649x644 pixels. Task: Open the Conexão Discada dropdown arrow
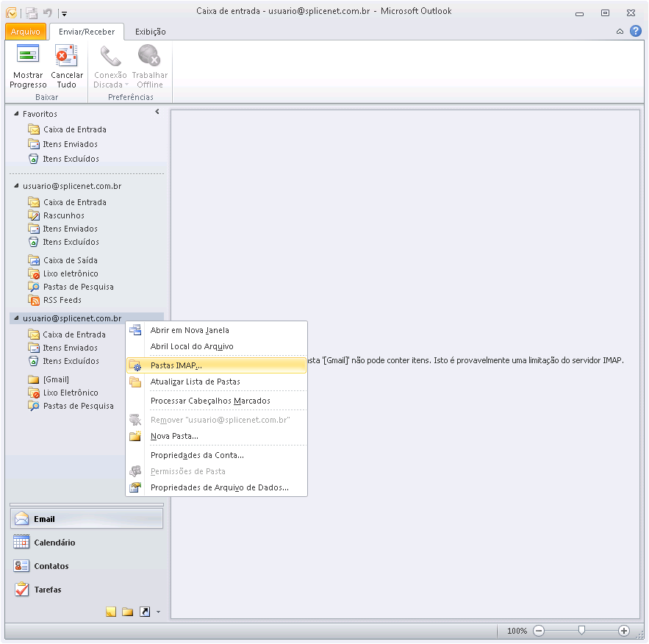126,85
